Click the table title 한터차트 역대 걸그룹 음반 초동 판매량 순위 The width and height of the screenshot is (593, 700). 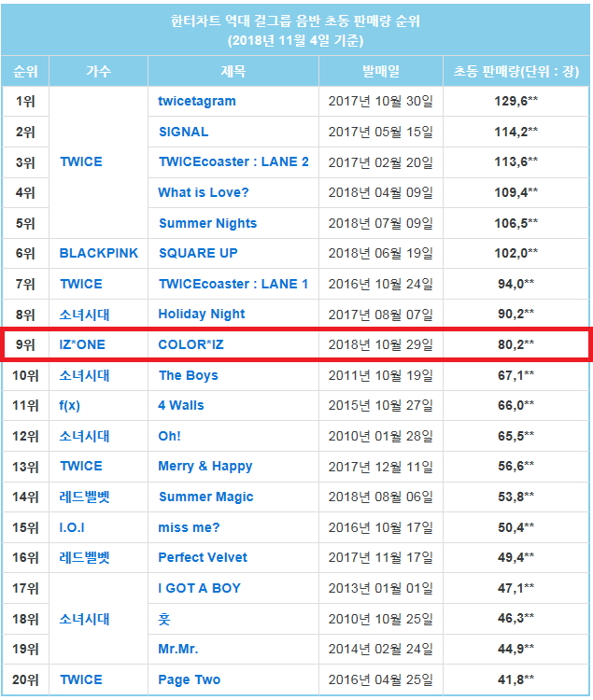tap(295, 21)
